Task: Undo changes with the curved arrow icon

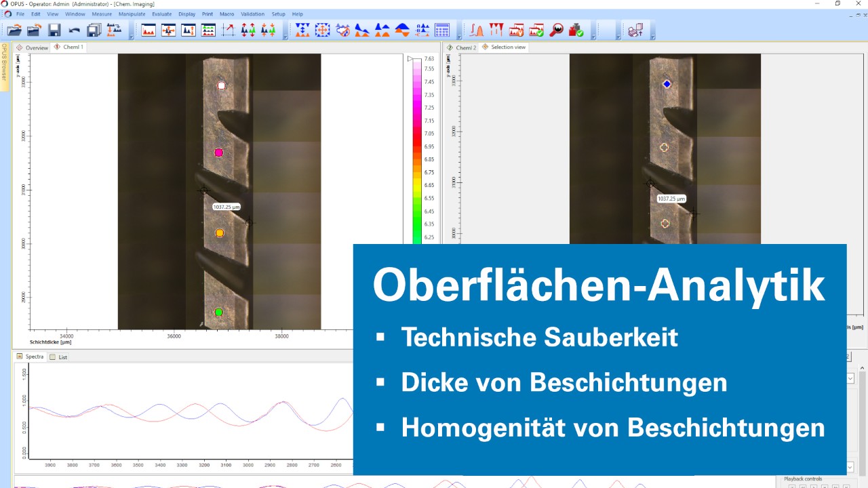Action: tap(74, 30)
